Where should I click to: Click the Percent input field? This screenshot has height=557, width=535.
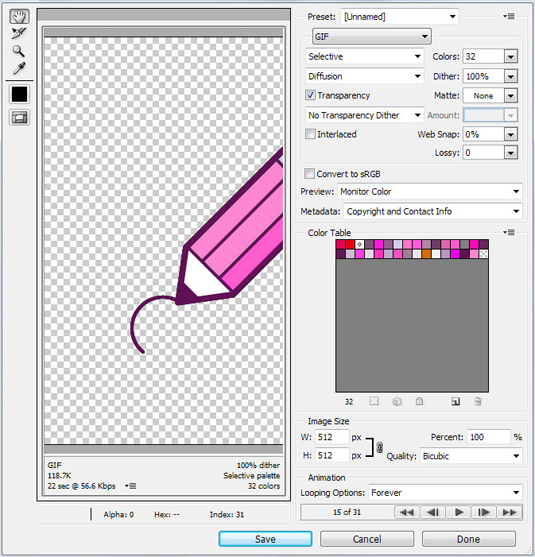488,437
